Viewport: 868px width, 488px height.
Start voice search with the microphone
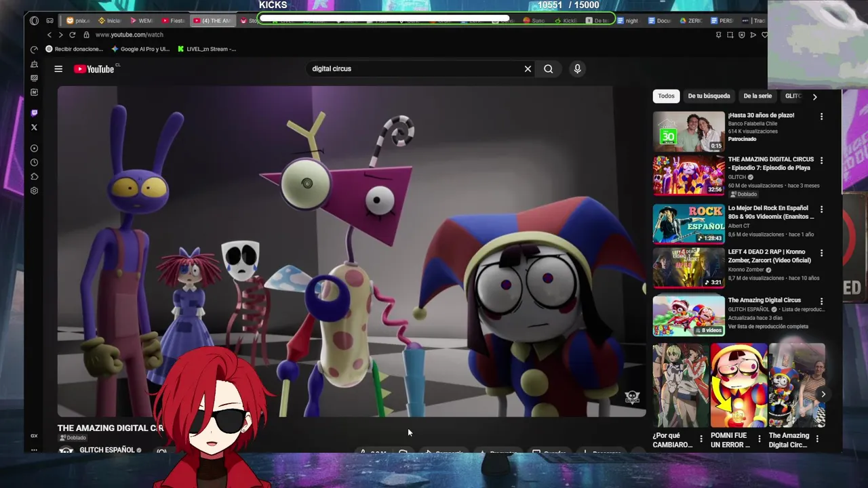point(577,68)
